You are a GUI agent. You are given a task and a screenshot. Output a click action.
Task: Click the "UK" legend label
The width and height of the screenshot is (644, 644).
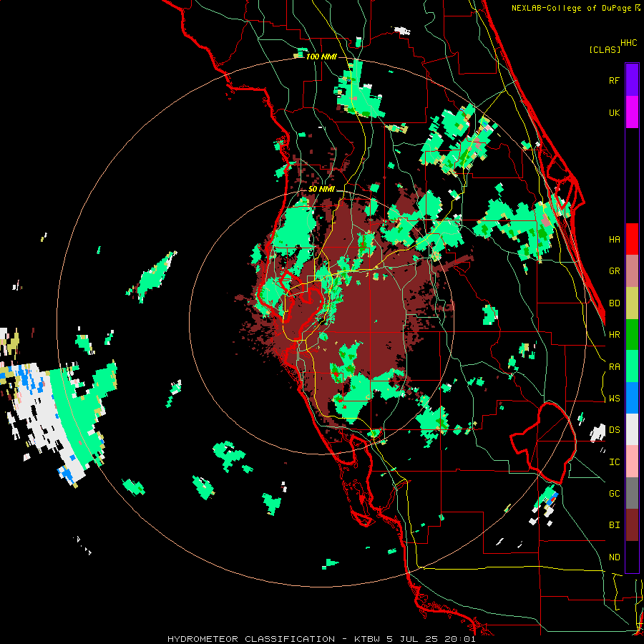[614, 112]
